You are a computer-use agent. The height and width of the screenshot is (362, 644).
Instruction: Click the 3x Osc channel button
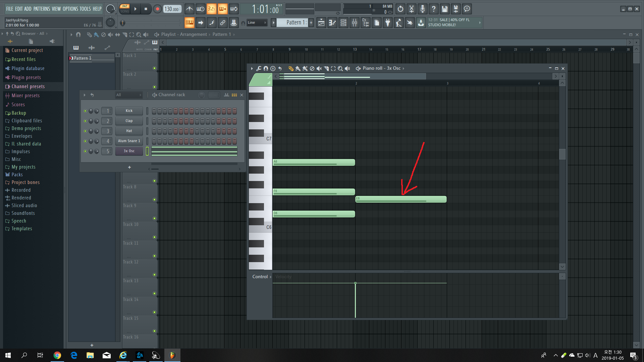[x=129, y=151]
